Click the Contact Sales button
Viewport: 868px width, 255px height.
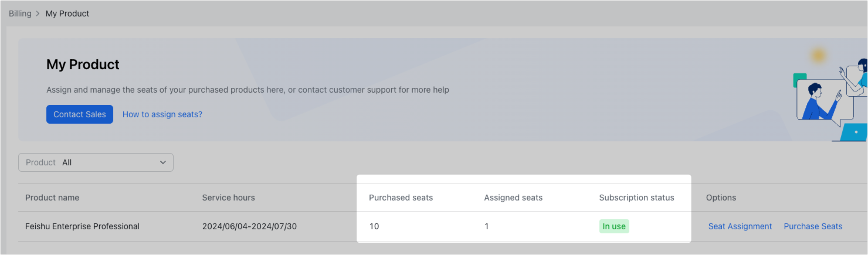(80, 114)
